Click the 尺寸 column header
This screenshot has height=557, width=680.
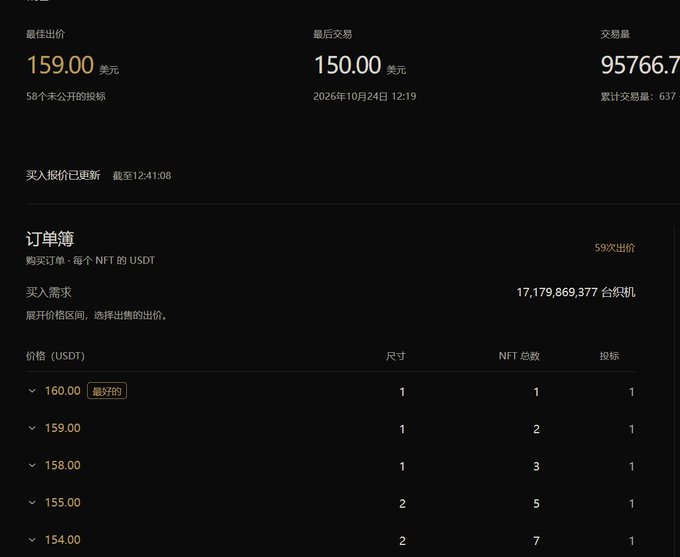[x=396, y=356]
